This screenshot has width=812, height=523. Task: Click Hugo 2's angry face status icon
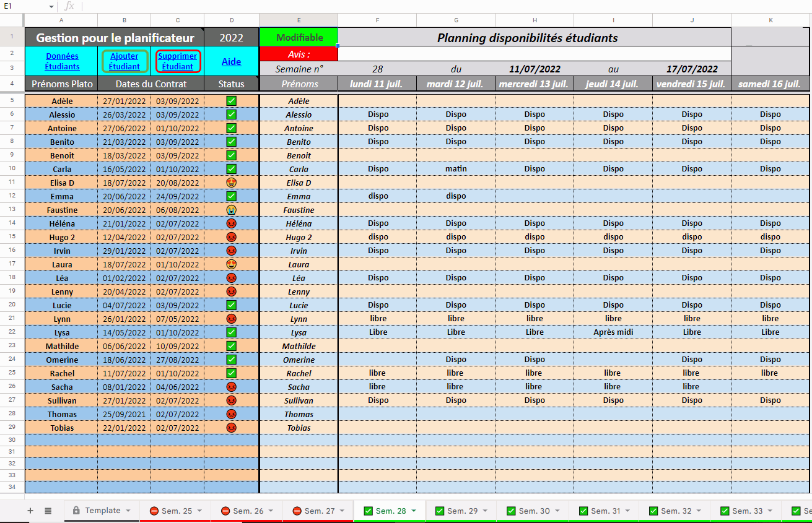pyautogui.click(x=232, y=237)
